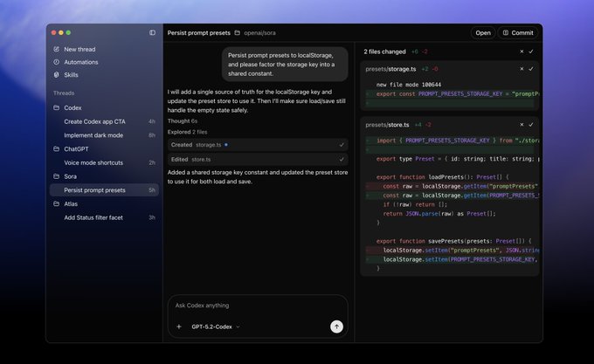
Task: Discard the storage.ts changes with X
Action: [521, 68]
